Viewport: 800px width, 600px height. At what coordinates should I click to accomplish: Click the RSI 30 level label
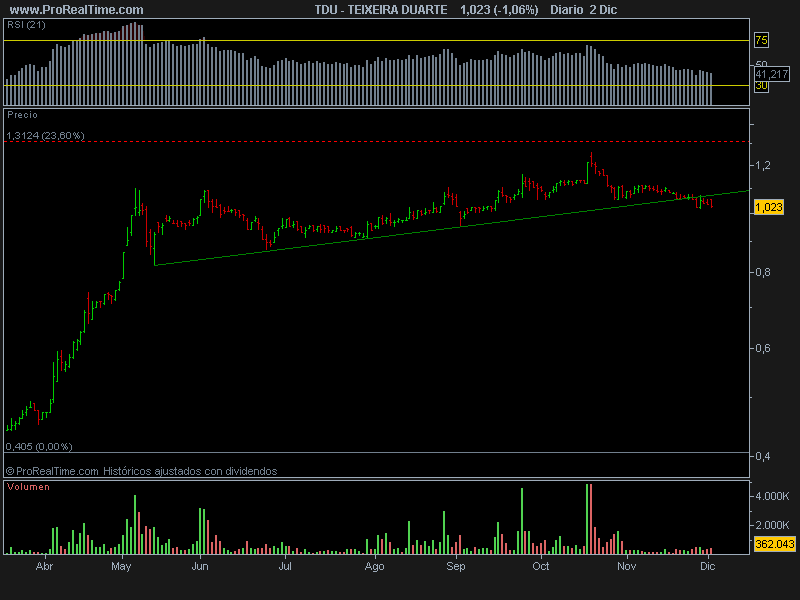coord(761,86)
